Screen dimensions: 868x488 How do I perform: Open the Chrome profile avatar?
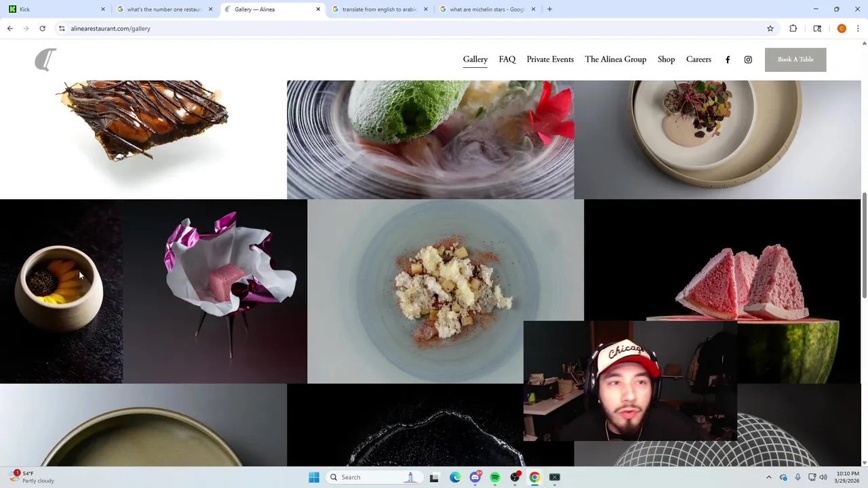pyautogui.click(x=842, y=28)
